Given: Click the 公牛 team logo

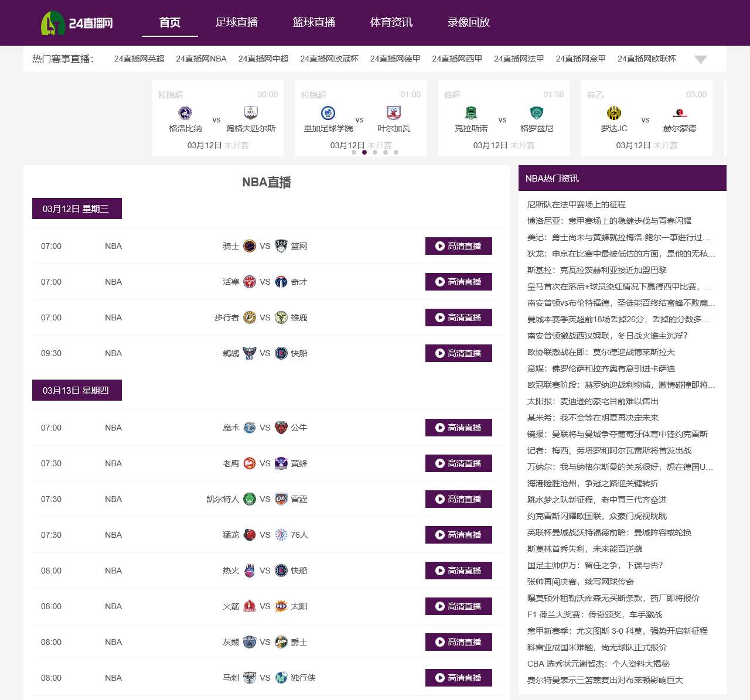Looking at the screenshot, I should tap(281, 428).
